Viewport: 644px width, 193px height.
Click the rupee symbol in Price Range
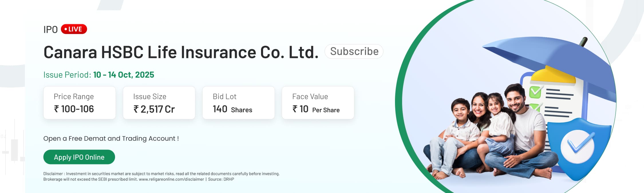(x=57, y=109)
